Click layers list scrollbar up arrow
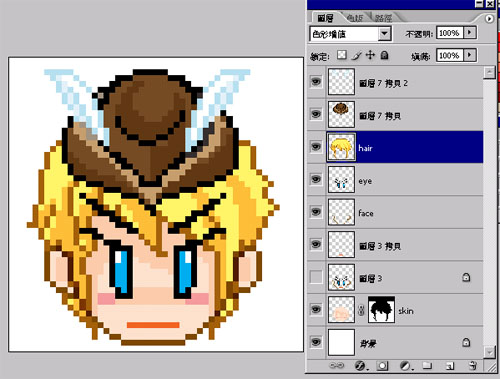 (x=489, y=72)
